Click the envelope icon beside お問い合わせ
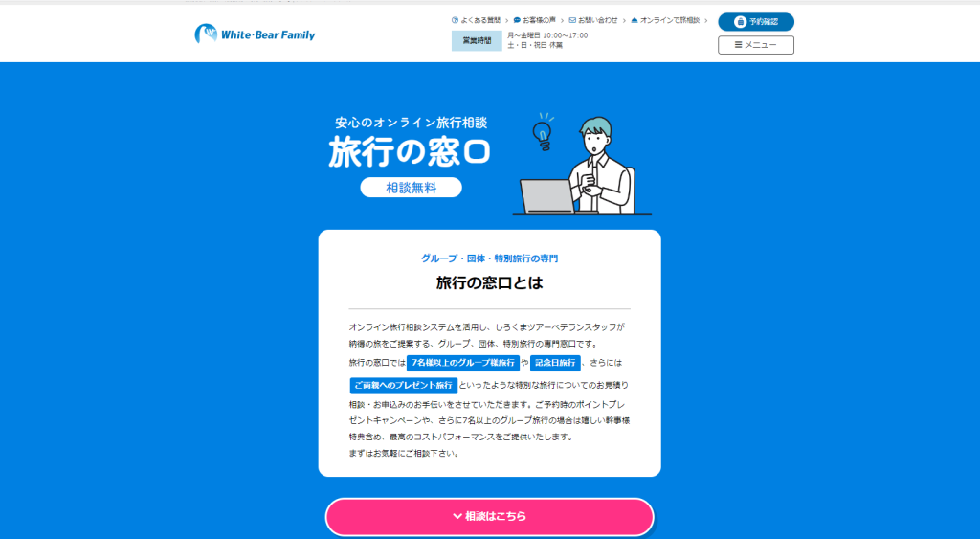Image resolution: width=980 pixels, height=539 pixels. 572,21
